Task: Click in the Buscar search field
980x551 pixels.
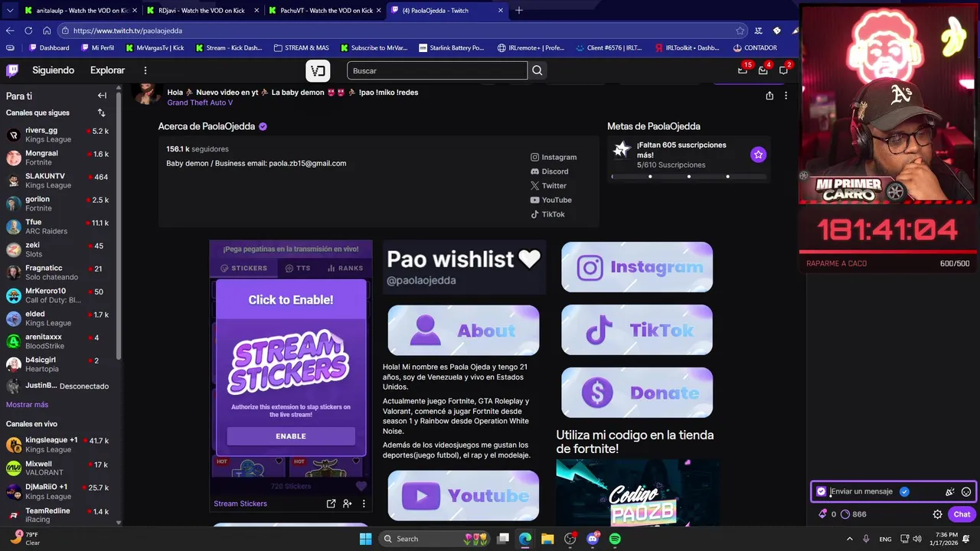Action: point(437,70)
